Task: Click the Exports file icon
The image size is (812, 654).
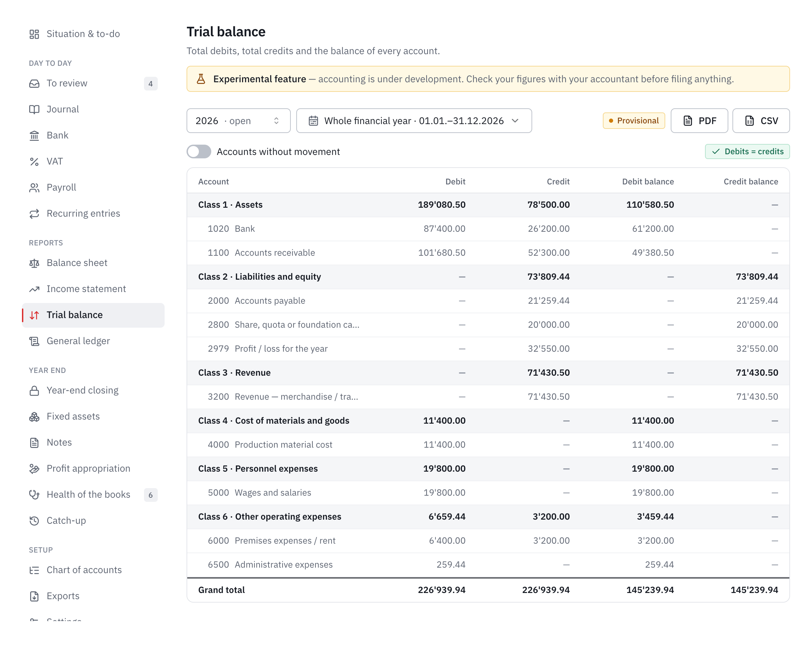Action: (34, 596)
